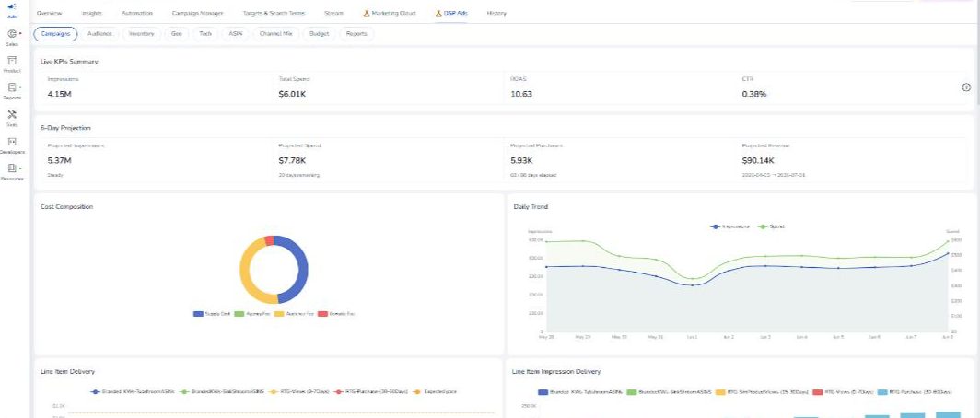
Task: Toggle first blue Branded-KWs legend in Line Item Delivery
Action: (x=134, y=391)
